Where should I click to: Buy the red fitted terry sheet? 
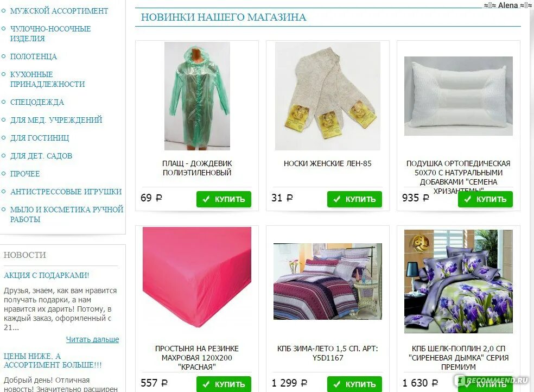224,384
